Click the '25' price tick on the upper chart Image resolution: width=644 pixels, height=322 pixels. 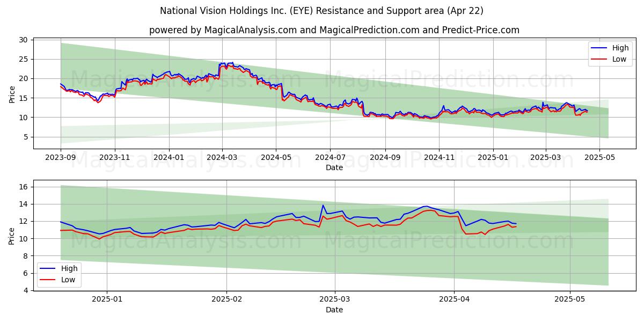click(24, 59)
